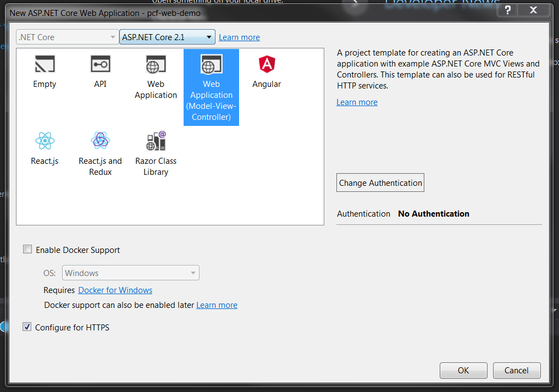Click the No Authentication status text
Screen dimensions: 559x392
[x=434, y=214]
